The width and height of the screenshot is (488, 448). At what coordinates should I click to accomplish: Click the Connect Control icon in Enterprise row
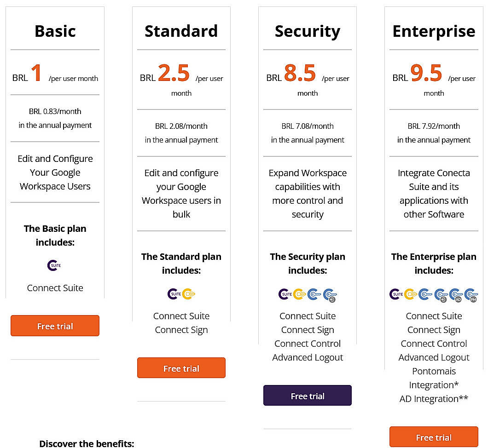click(x=425, y=294)
